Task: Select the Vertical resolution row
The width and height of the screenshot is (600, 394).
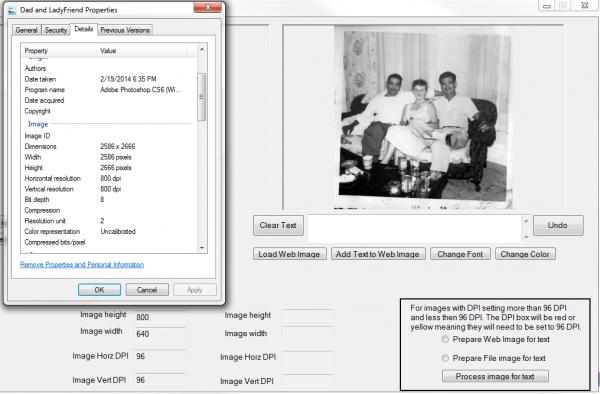Action: point(109,189)
